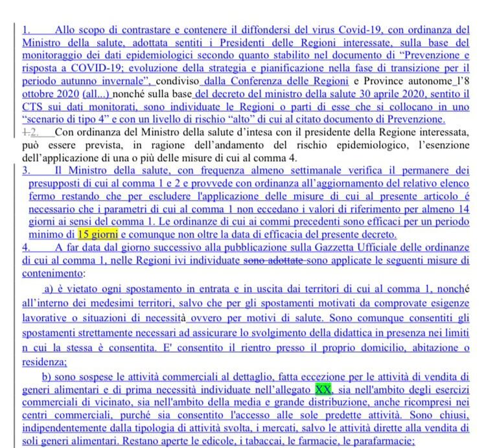Image resolution: width=486 pixels, height=448 pixels.
Task: Click the struck-through words "sono adottate"
Action: click(273, 260)
